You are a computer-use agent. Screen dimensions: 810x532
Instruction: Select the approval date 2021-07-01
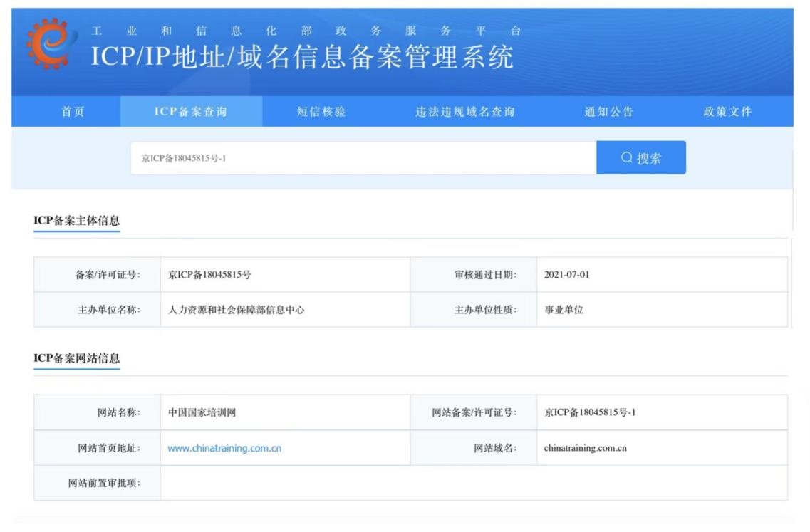pyautogui.click(x=566, y=275)
